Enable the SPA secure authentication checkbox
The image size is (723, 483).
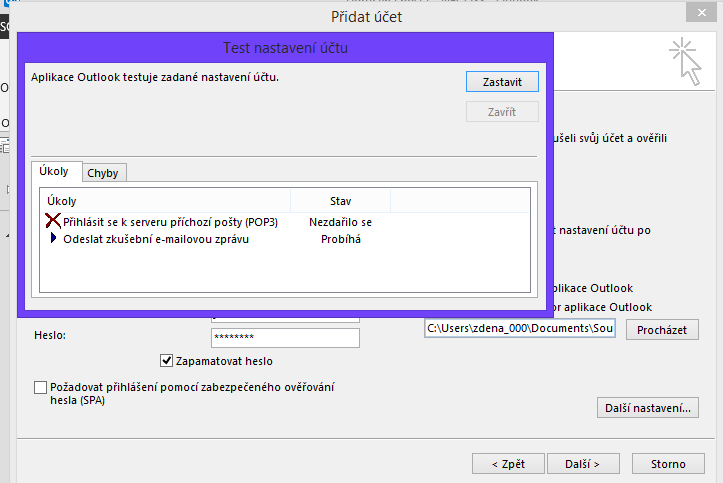point(40,387)
